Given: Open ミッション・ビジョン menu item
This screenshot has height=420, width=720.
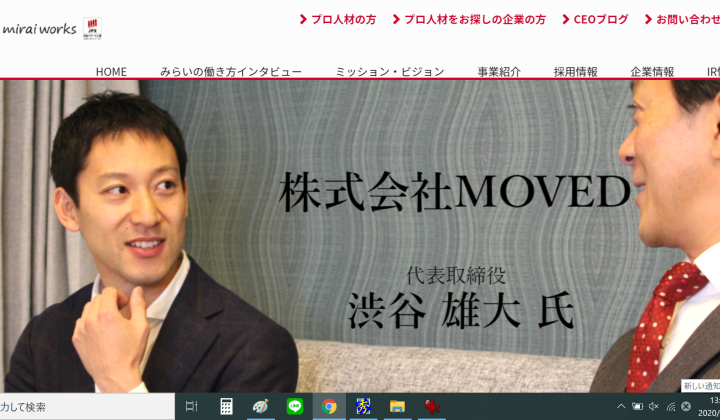Looking at the screenshot, I should tap(390, 72).
